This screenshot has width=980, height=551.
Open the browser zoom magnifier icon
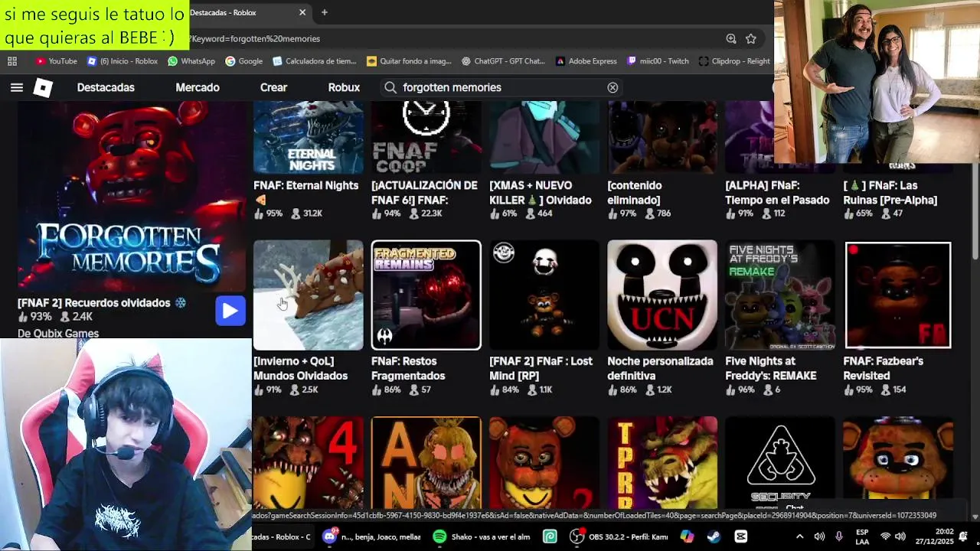point(731,38)
